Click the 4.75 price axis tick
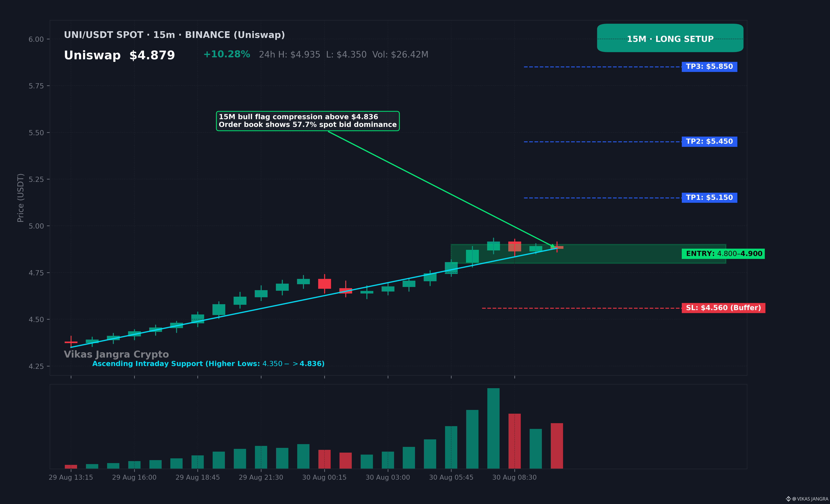This screenshot has height=504, width=830. pos(36,273)
